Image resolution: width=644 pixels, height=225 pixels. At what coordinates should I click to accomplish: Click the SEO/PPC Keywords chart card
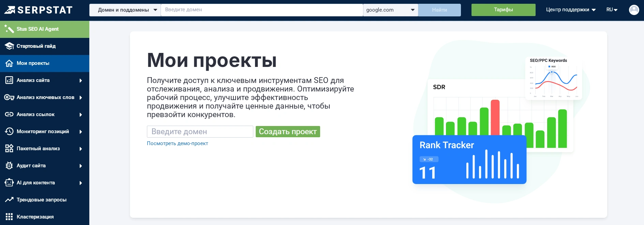553,78
